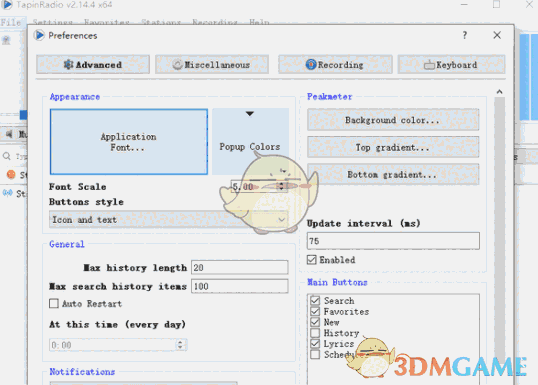
Task: Click the orange station icon in main window
Action: point(11,175)
